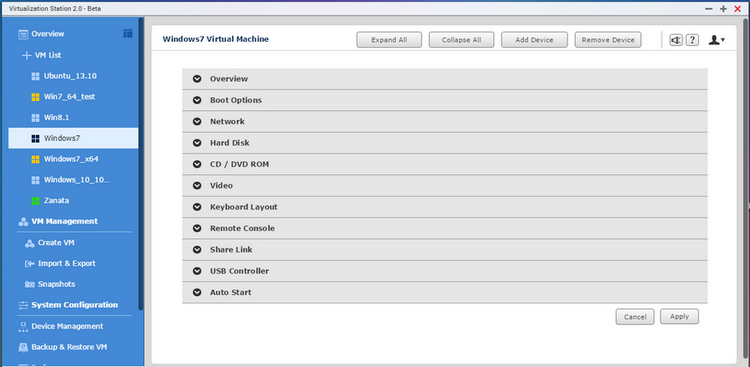Expand the Boot Options section
The width and height of the screenshot is (750, 367).
point(445,100)
